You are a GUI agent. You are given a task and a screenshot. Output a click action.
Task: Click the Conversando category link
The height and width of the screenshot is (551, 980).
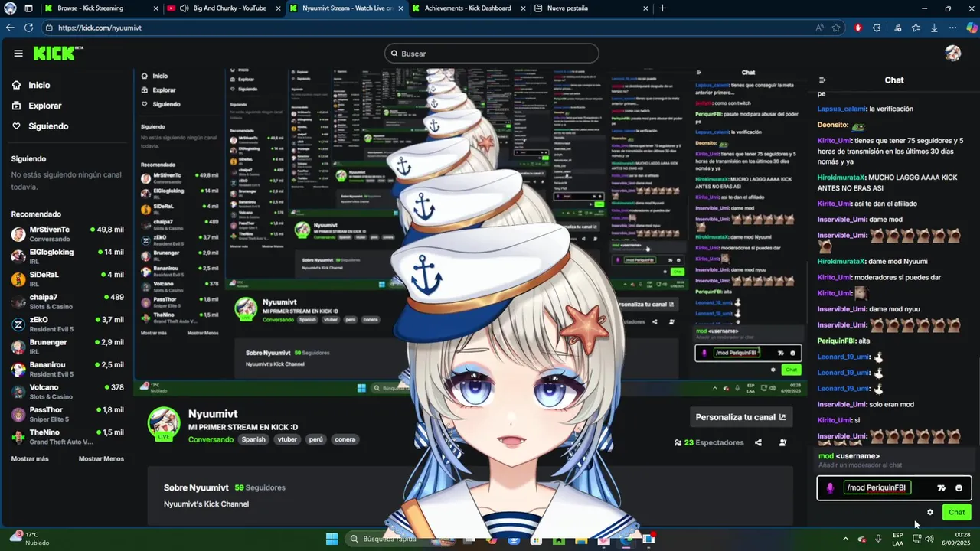[211, 439]
